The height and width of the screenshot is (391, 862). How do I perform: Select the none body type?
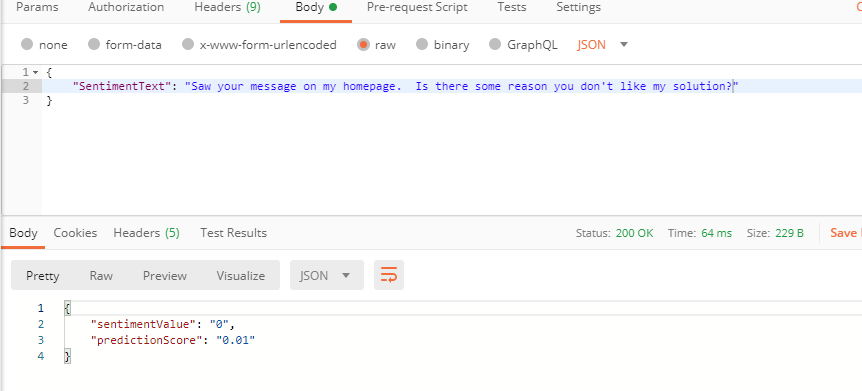tap(44, 45)
